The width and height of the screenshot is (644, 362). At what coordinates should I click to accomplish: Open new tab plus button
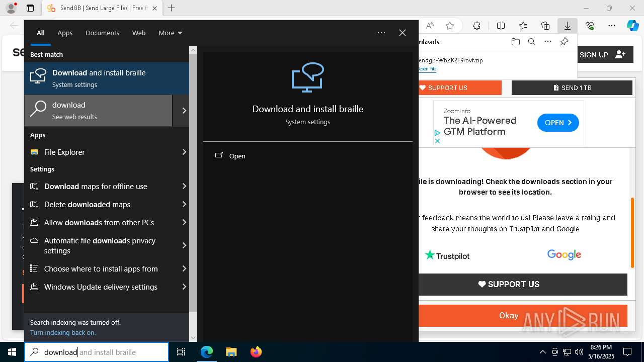point(172,8)
